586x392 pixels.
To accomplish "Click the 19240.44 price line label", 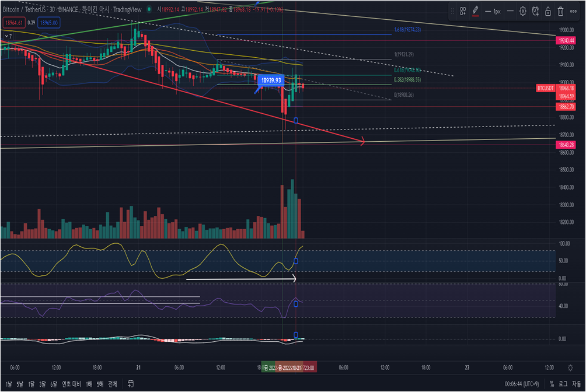I will (x=566, y=40).
